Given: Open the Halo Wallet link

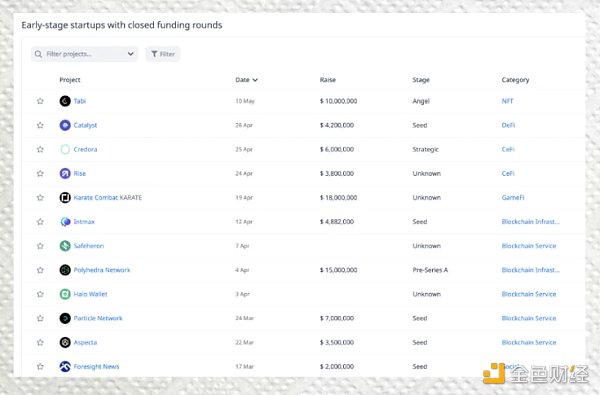Looking at the screenshot, I should pos(90,294).
